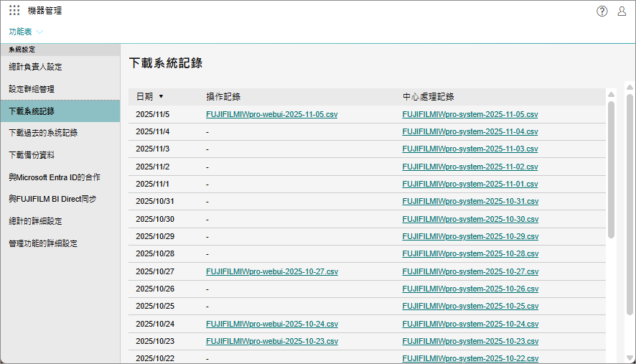This screenshot has height=364, width=636.
Task: Open the app launcher grid icon
Action: tap(14, 11)
